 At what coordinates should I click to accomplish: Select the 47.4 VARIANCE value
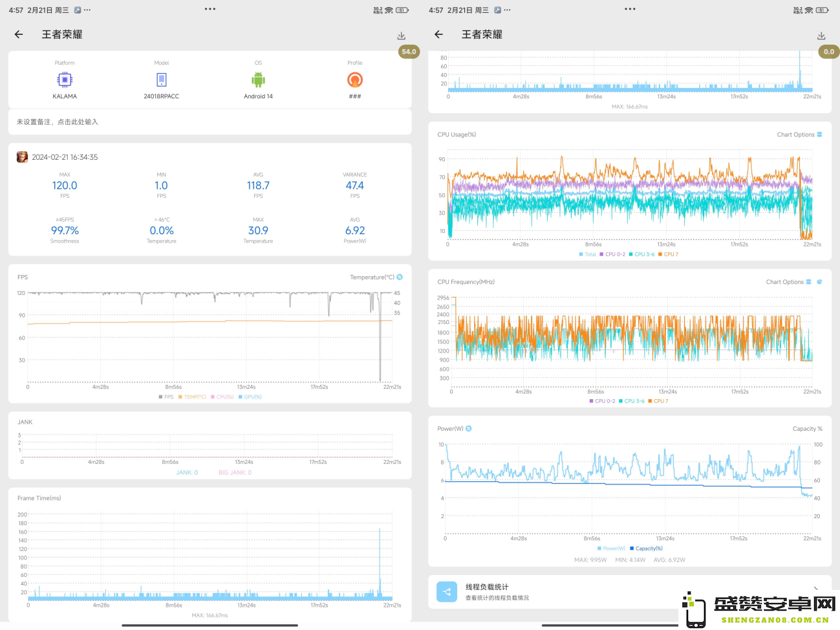click(355, 186)
